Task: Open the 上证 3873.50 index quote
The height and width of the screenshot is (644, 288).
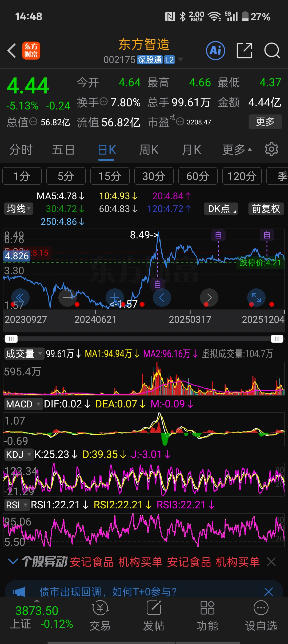Action: point(41,617)
